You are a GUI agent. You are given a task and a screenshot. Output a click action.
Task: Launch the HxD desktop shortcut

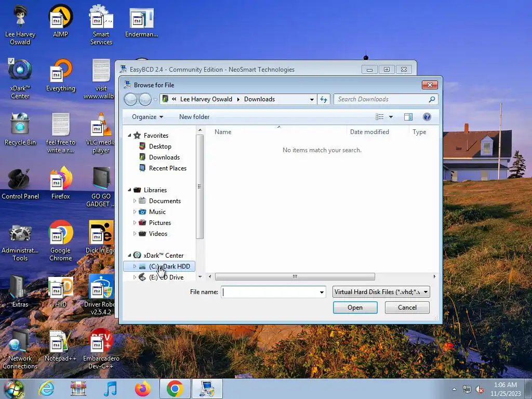pos(60,291)
